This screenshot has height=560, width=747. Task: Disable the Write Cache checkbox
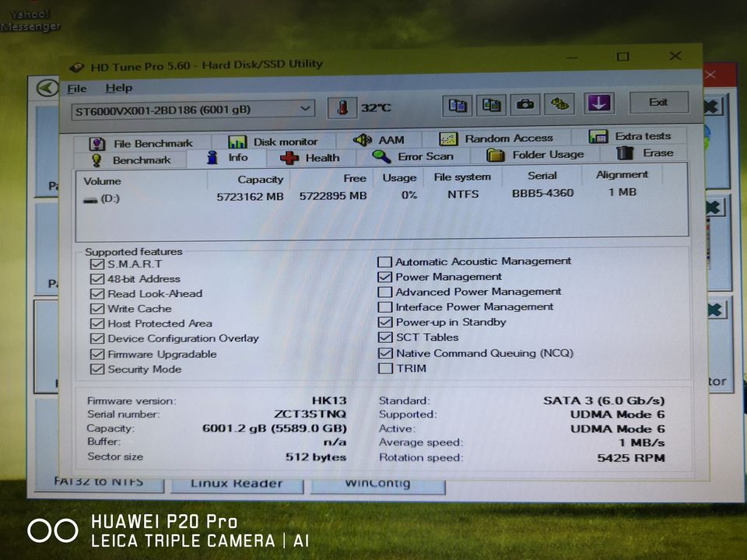[97, 308]
